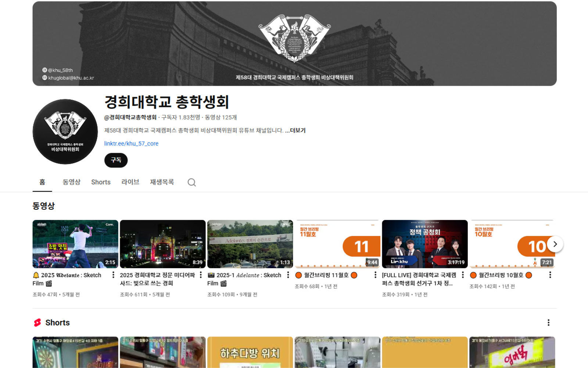
Task: Click the 동영상 125개 video count
Action: tap(221, 117)
